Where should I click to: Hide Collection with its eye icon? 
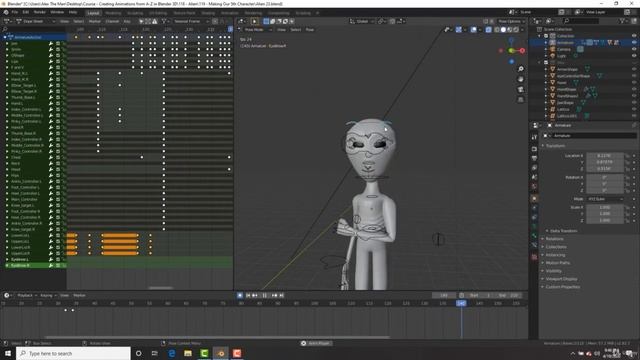coord(634,36)
